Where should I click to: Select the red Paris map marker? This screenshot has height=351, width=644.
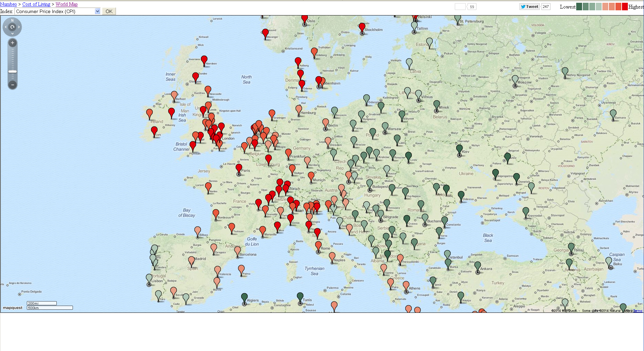coord(239,169)
